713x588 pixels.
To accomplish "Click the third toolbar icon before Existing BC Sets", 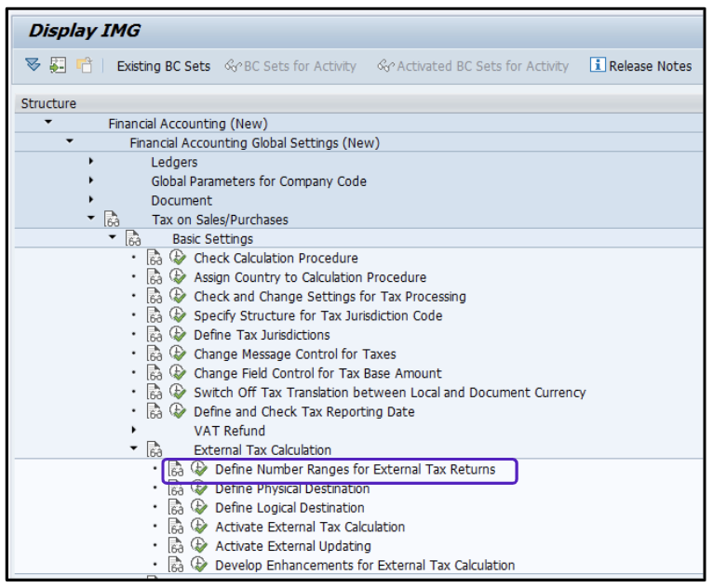I will coord(85,65).
